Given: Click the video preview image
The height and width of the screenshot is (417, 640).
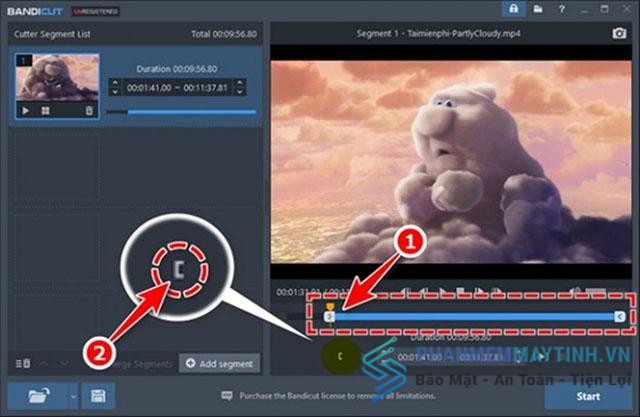Looking at the screenshot, I should [451, 162].
